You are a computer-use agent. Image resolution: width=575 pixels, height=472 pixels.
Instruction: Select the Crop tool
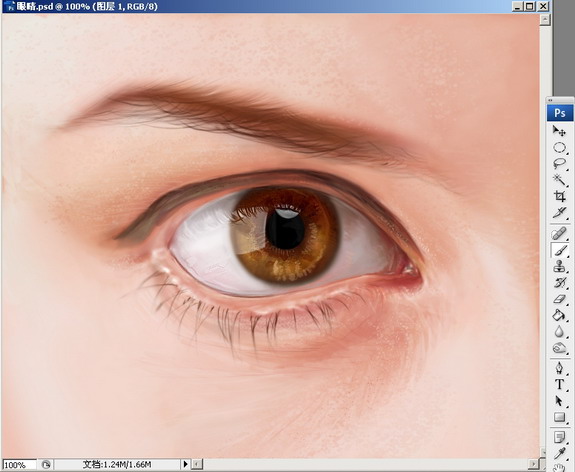coord(560,196)
